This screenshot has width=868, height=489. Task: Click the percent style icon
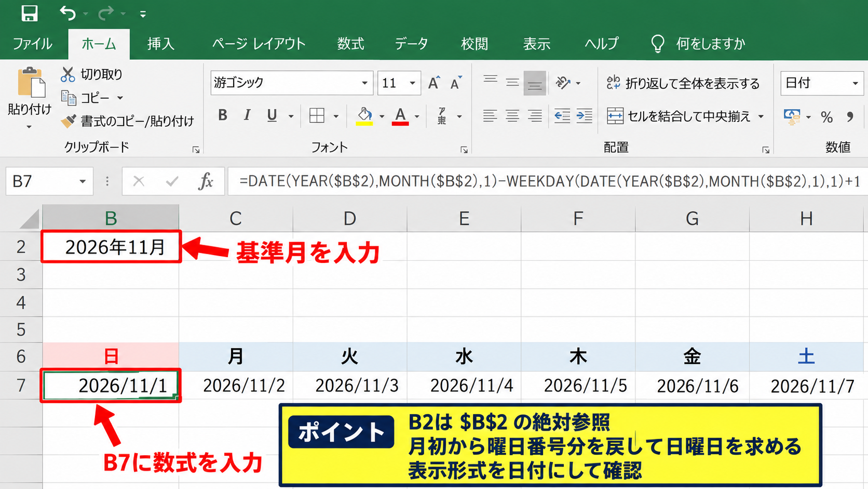(826, 117)
